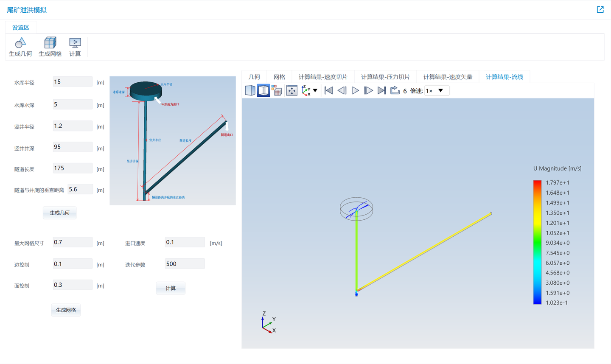The height and width of the screenshot is (364, 611).
Task: Click the frame number 6 in the toolbar
Action: pos(405,91)
